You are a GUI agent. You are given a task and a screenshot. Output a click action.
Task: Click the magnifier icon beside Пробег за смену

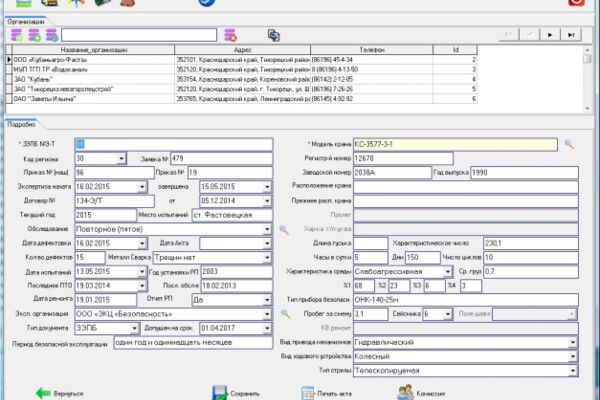pyautogui.click(x=285, y=314)
